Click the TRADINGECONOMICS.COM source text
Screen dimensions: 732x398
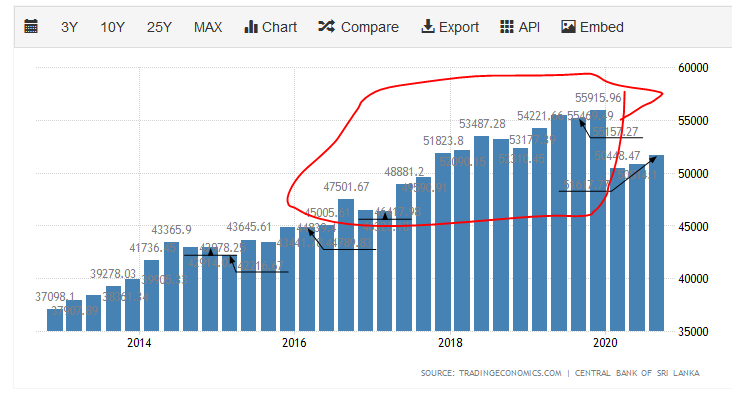(x=510, y=373)
